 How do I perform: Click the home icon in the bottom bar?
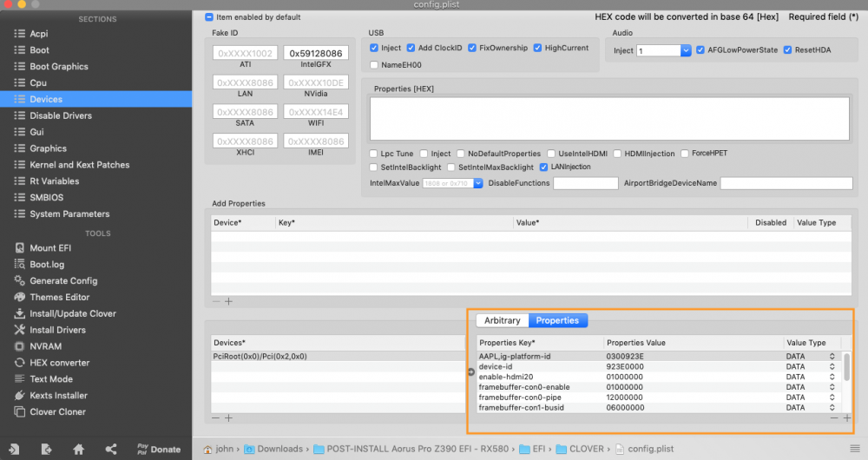79,449
